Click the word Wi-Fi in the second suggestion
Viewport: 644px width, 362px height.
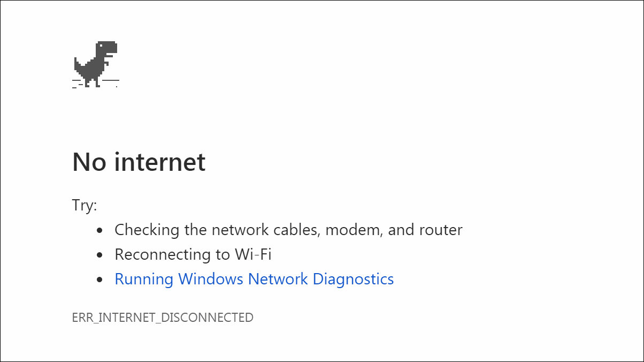point(253,254)
